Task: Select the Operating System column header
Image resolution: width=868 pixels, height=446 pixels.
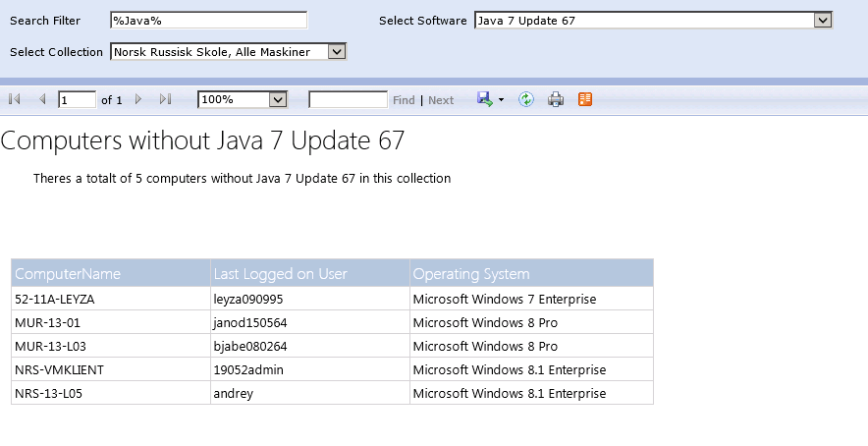Action: (x=531, y=273)
